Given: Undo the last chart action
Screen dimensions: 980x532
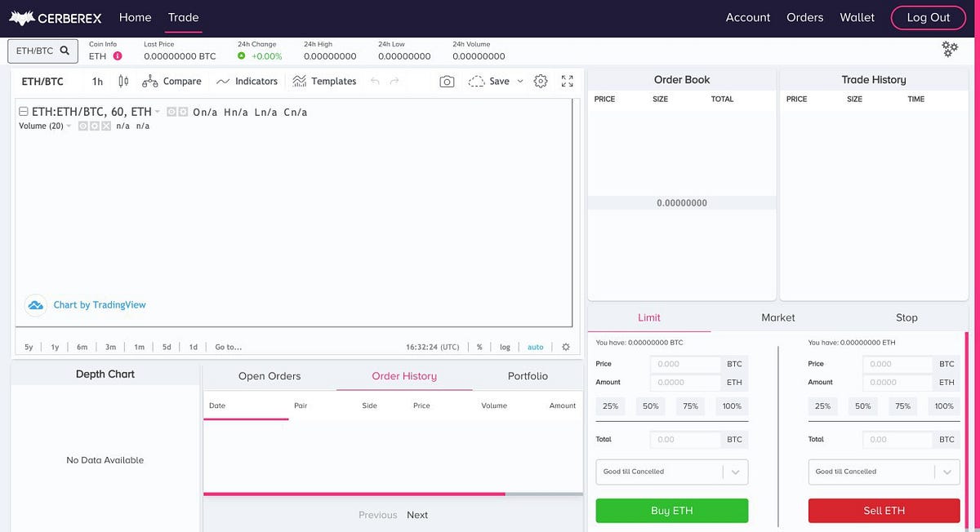Looking at the screenshot, I should [x=375, y=81].
